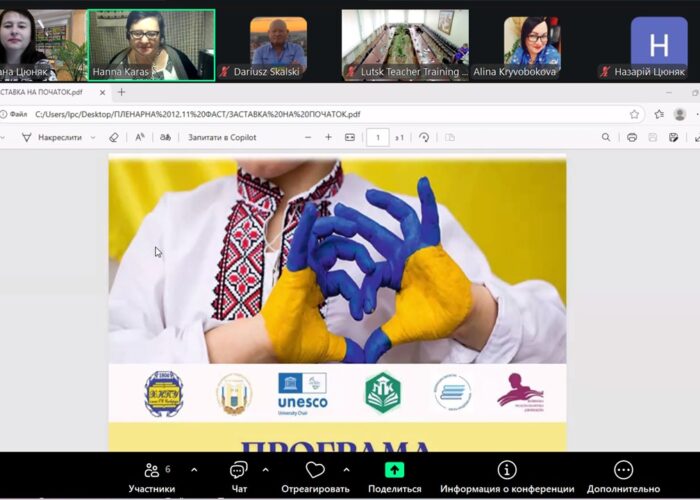Expand the arrow next to Отреагировать

coord(346,469)
